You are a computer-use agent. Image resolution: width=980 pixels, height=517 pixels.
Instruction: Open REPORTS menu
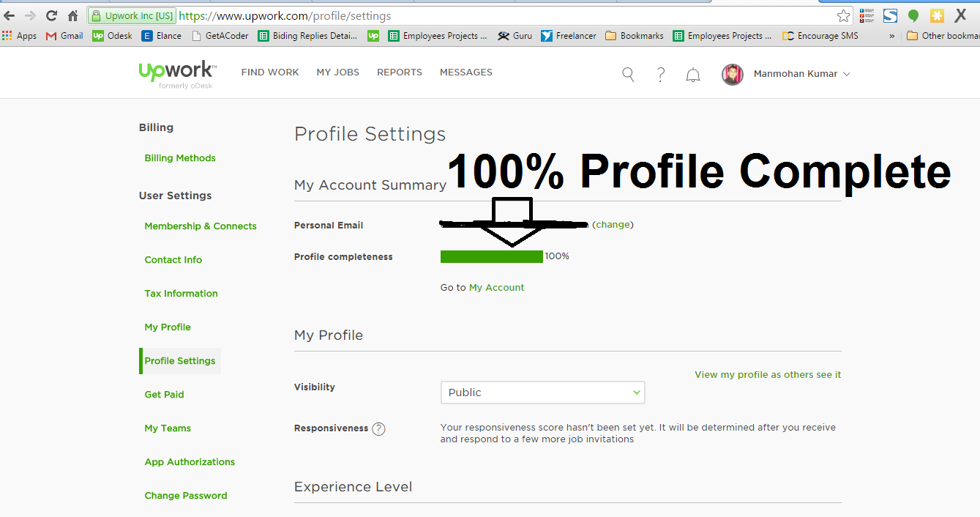click(x=400, y=72)
